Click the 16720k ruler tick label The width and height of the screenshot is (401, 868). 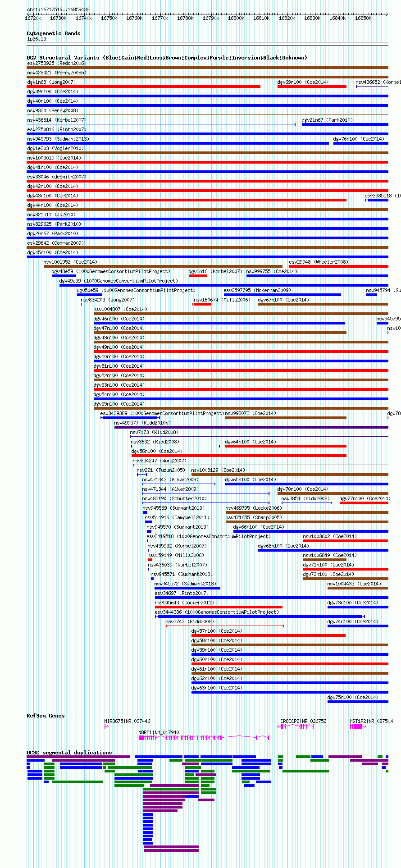[33, 18]
